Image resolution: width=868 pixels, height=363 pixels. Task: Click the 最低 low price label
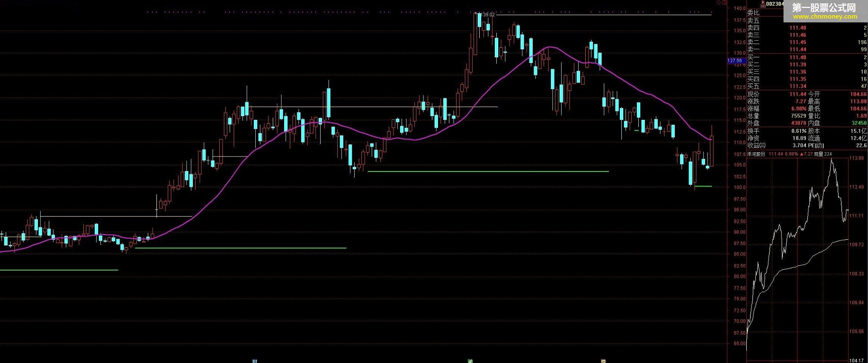click(814, 109)
